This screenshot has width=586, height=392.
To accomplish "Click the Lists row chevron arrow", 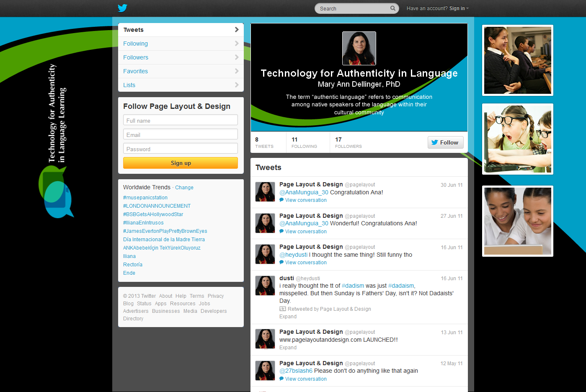I will (237, 85).
